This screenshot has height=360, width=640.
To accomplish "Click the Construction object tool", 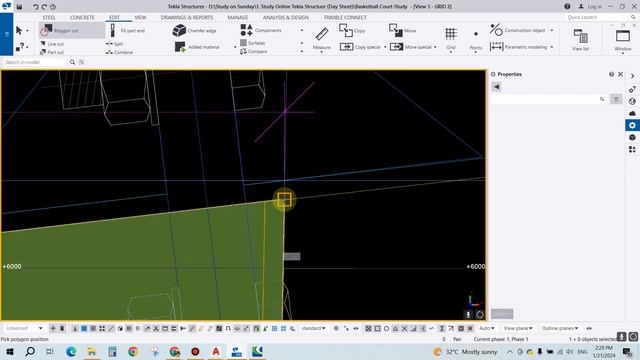I will pyautogui.click(x=518, y=30).
